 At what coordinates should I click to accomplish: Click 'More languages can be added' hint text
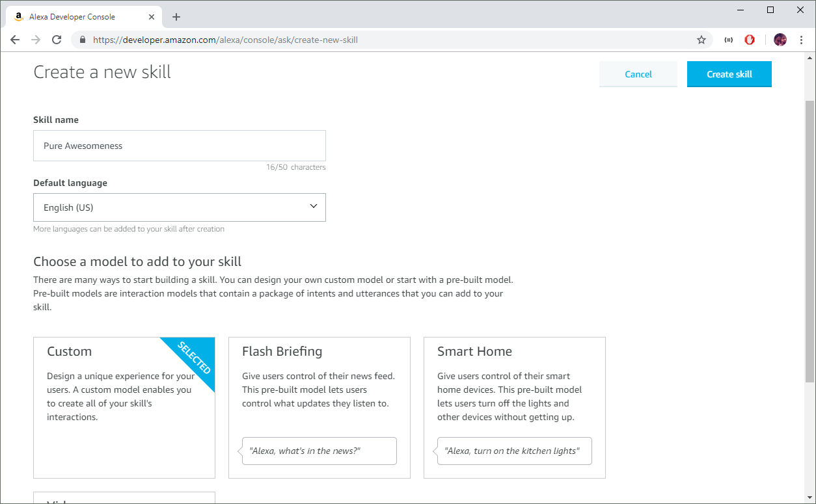[129, 229]
